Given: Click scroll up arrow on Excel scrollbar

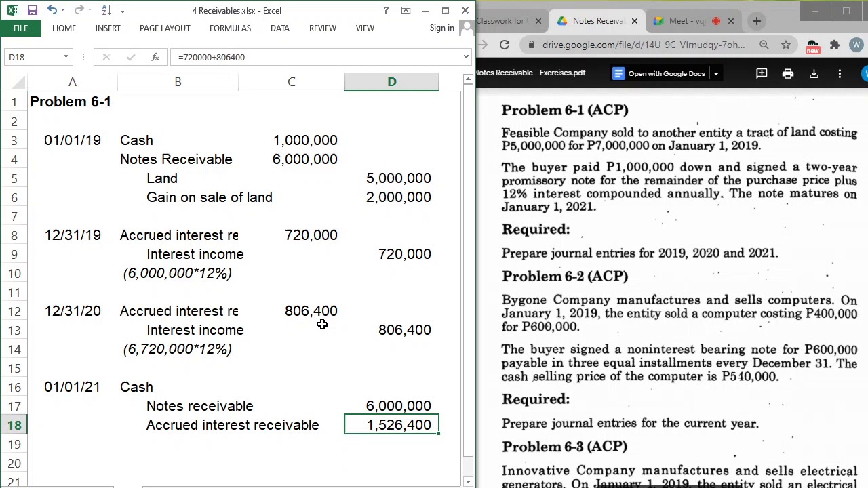Looking at the screenshot, I should pyautogui.click(x=468, y=80).
